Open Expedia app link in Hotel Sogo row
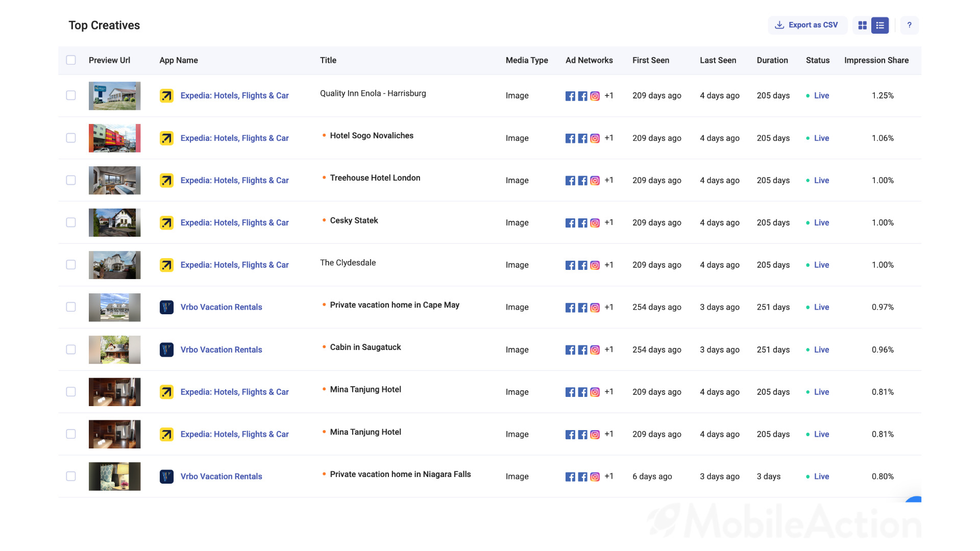Screen dimensions: 980x551 (234, 138)
